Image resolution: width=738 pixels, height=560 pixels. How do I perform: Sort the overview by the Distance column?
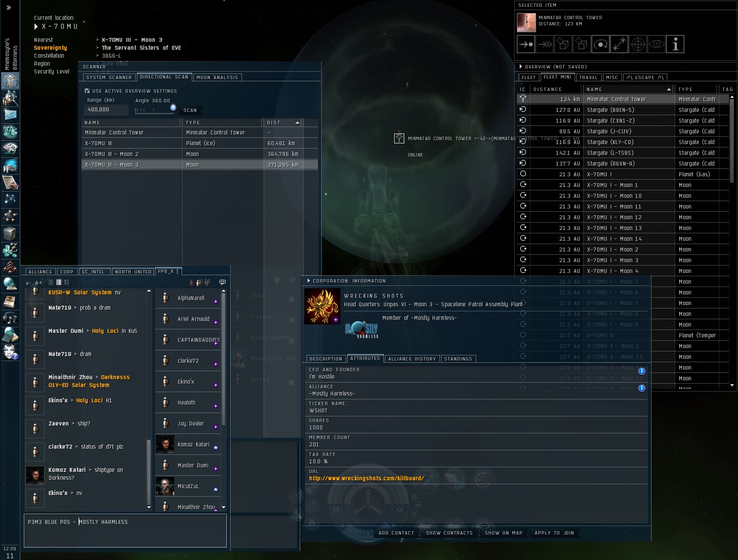pos(555,89)
